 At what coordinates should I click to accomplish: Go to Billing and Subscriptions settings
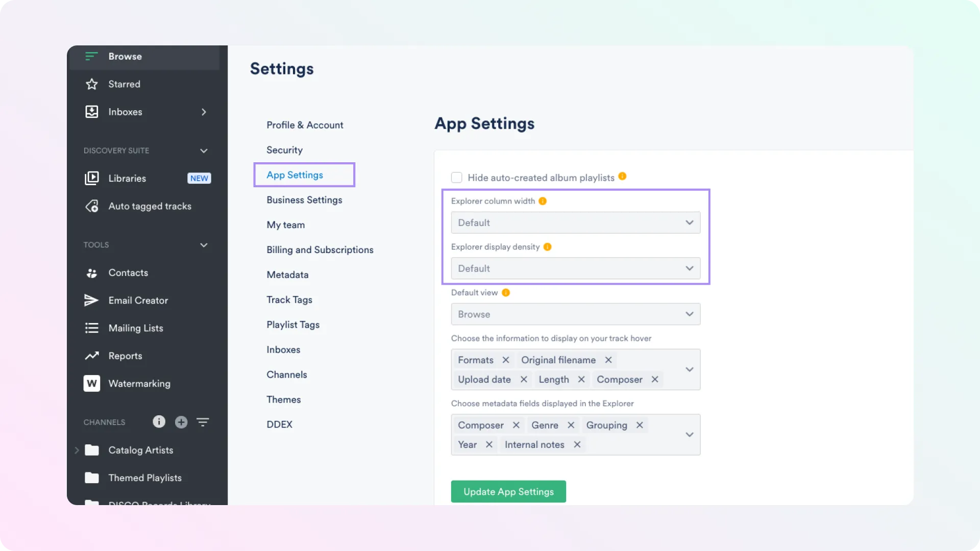click(320, 250)
